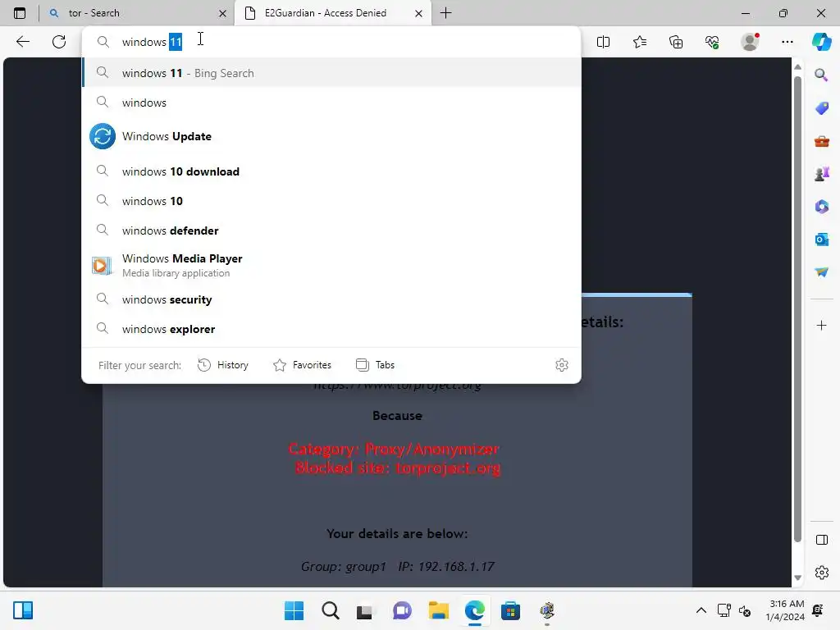
Task: Choose 'windows security' suggestion
Action: coord(331,299)
